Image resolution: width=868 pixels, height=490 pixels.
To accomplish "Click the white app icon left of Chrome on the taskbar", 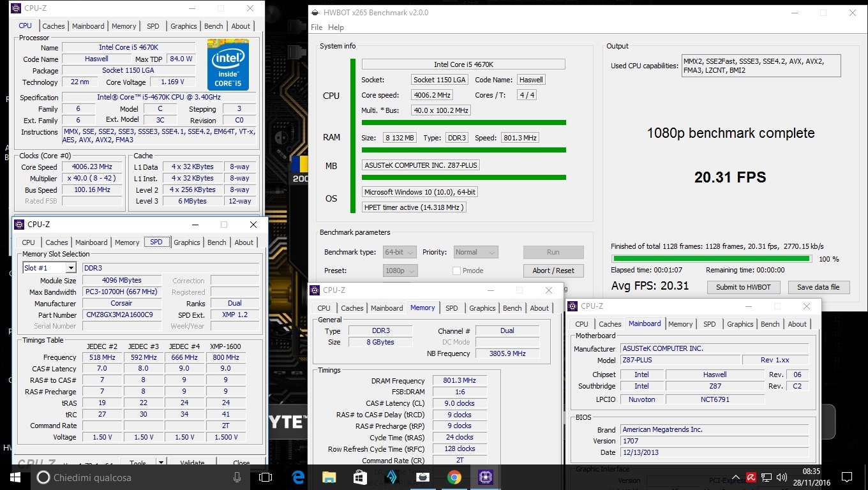I will click(x=423, y=477).
